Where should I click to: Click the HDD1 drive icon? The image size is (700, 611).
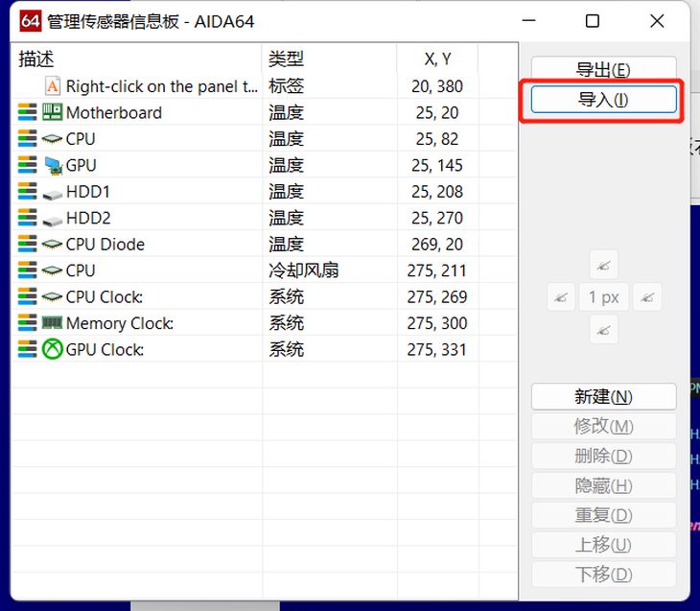click(x=52, y=195)
